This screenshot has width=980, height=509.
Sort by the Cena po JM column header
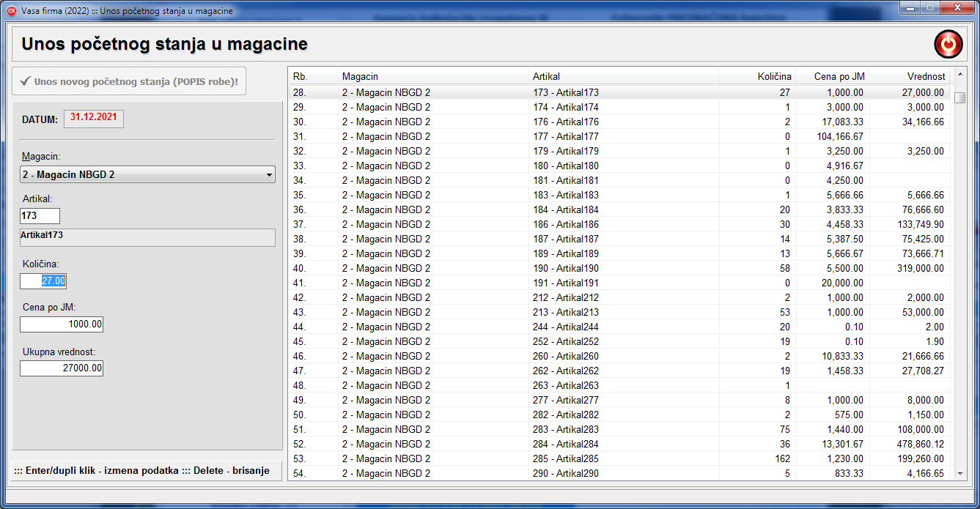[833, 76]
